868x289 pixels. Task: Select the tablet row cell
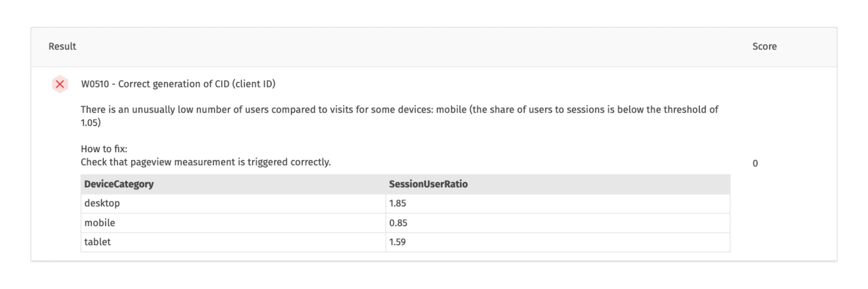click(233, 242)
